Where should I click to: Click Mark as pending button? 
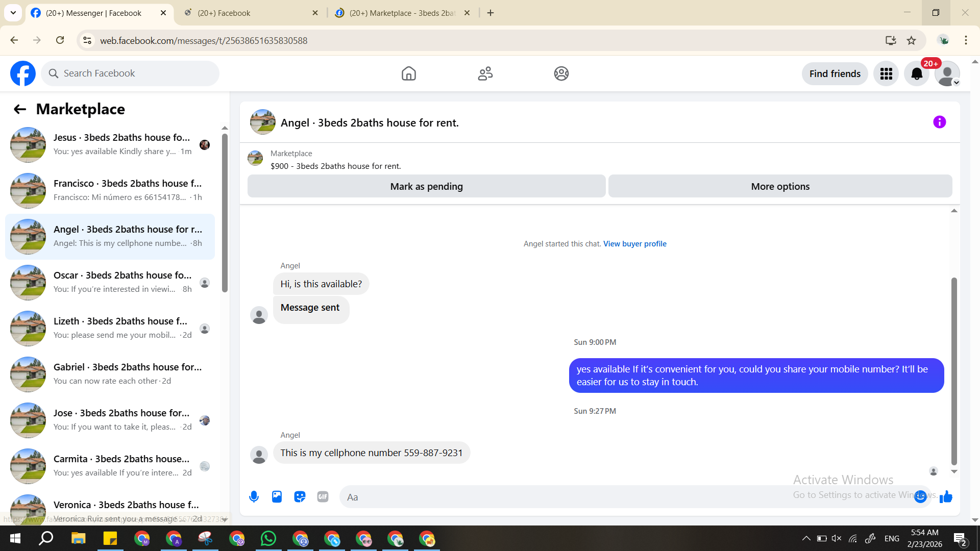click(x=427, y=186)
